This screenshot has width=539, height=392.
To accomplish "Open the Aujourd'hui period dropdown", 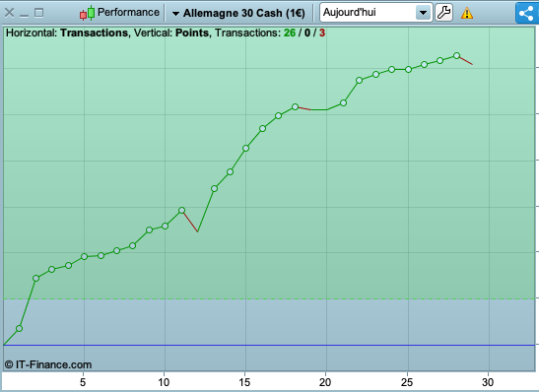I will pyautogui.click(x=376, y=13).
